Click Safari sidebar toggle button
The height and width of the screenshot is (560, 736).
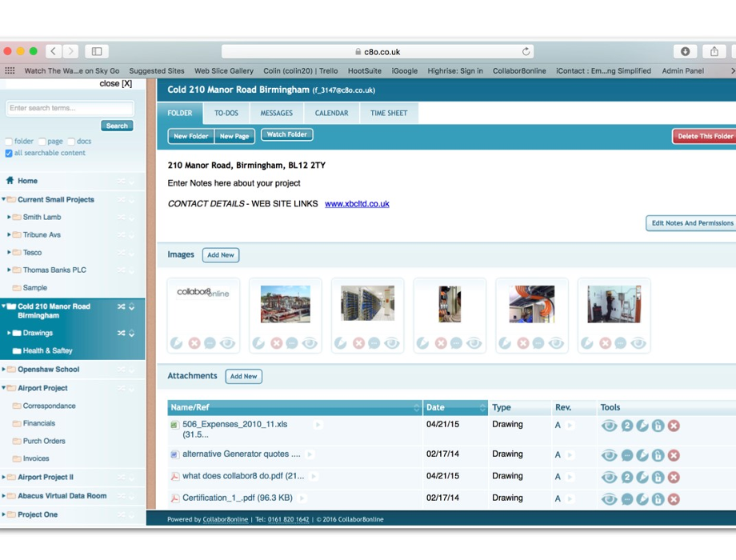click(97, 51)
